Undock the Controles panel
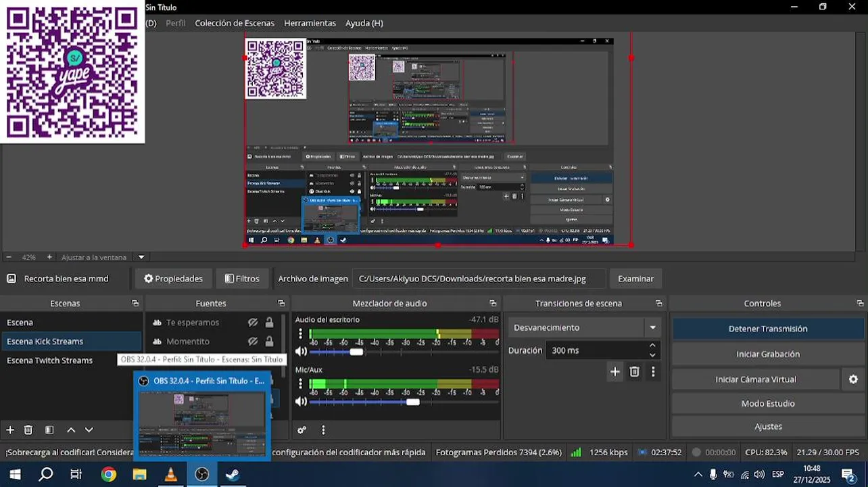Viewport: 868px width, 487px height. tap(860, 303)
